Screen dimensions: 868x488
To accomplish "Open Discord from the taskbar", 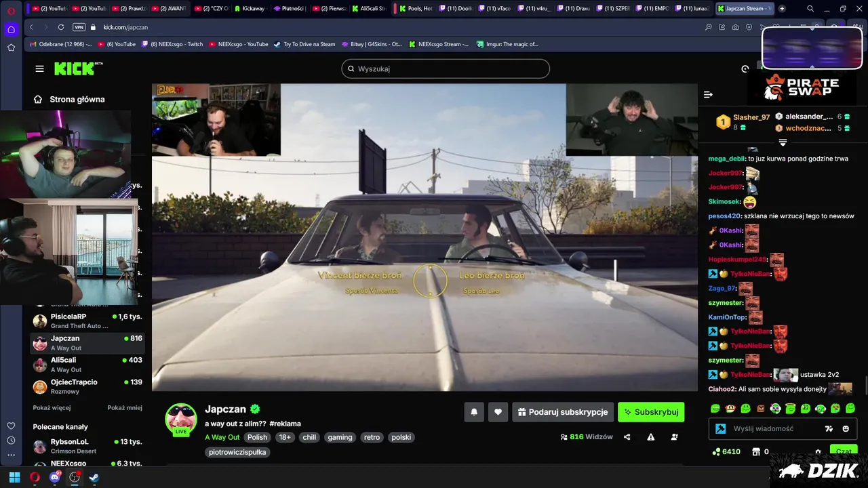I will coord(55,477).
